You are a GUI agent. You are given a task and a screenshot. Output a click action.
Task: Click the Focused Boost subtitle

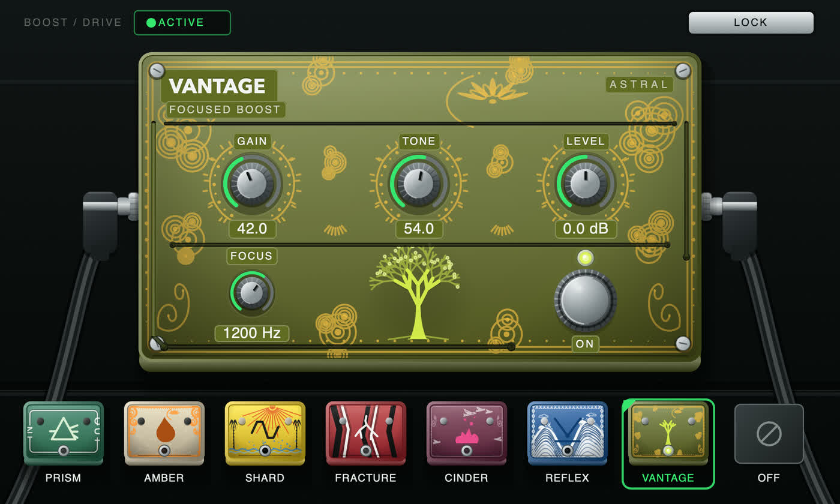tap(226, 110)
